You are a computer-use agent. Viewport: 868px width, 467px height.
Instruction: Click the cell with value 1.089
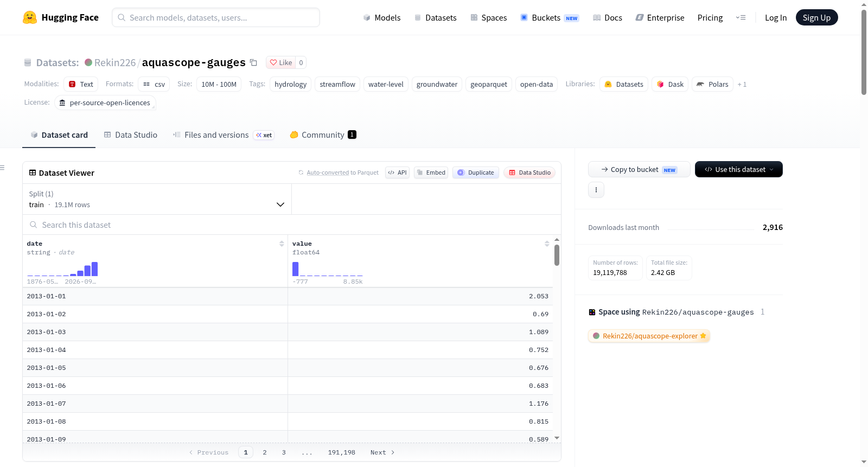pos(420,332)
